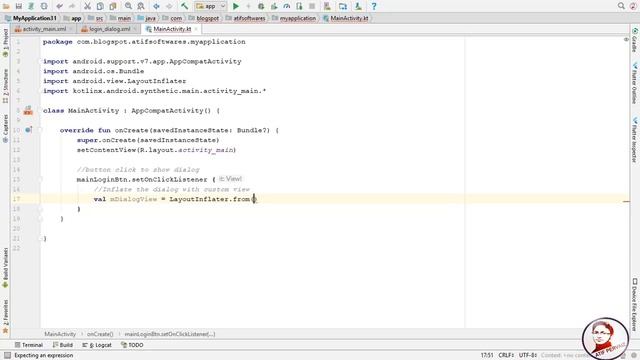640x360 pixels.
Task: Click the java breadcrumb folder
Action: (147, 18)
